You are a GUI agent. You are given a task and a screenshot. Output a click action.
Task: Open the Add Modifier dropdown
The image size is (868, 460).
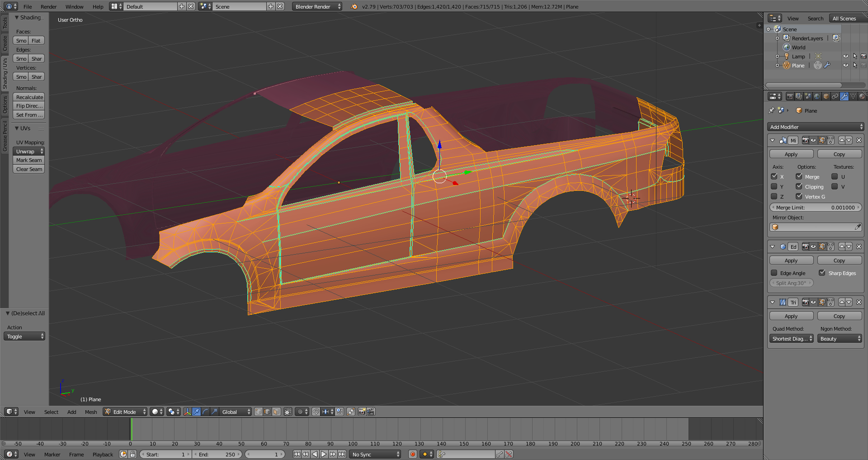click(x=816, y=127)
